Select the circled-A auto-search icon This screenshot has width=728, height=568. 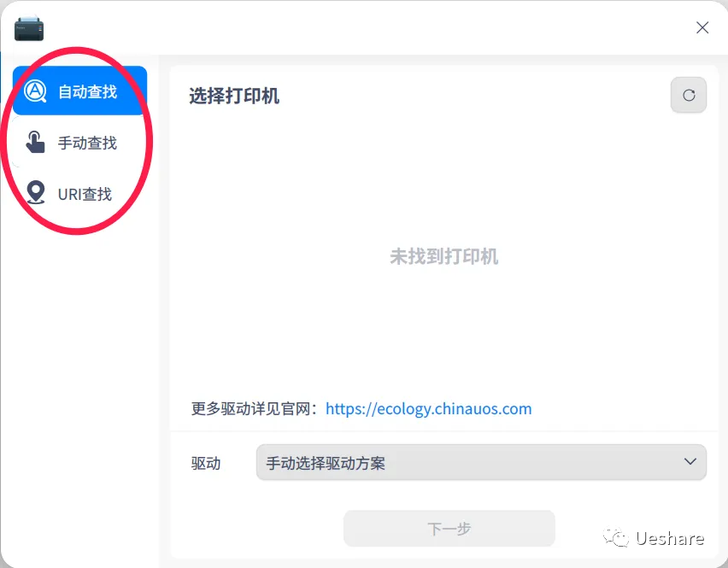[x=34, y=89]
